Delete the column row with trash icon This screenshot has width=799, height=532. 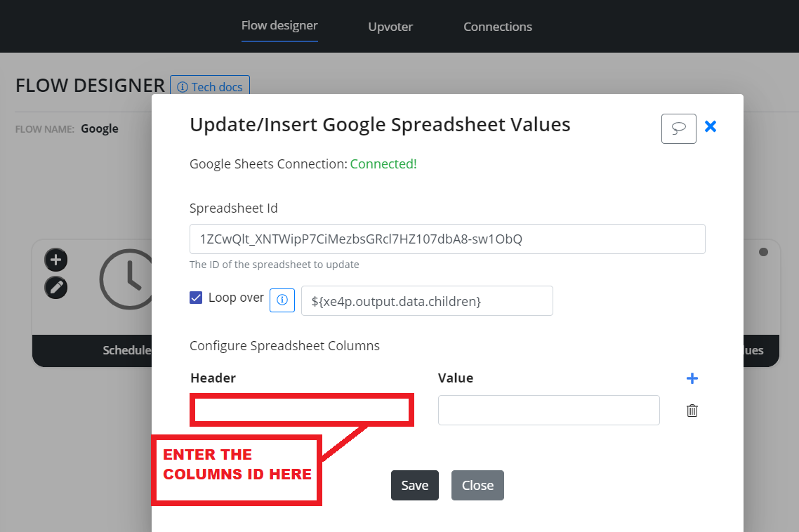click(x=692, y=410)
